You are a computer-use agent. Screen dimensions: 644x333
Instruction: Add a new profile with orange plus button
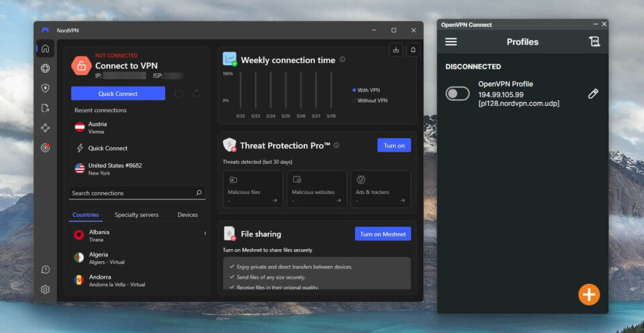coord(589,294)
